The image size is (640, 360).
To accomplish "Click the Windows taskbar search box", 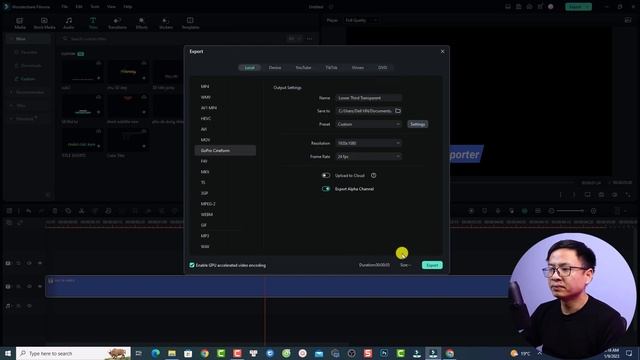I will (73, 353).
